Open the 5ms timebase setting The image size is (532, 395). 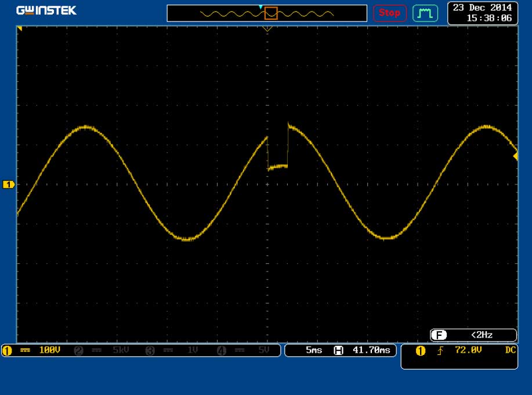(x=313, y=350)
